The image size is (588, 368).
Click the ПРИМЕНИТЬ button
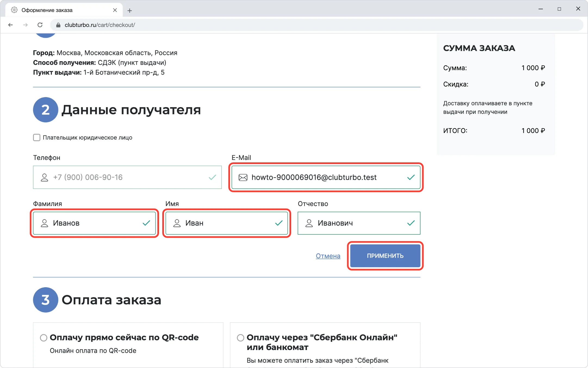pos(385,256)
